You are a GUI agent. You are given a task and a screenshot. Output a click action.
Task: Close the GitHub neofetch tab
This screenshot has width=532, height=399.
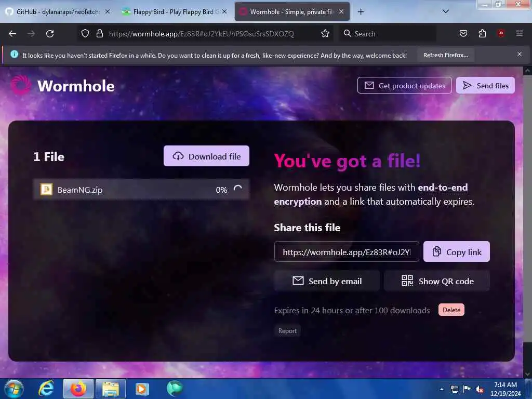pyautogui.click(x=108, y=11)
